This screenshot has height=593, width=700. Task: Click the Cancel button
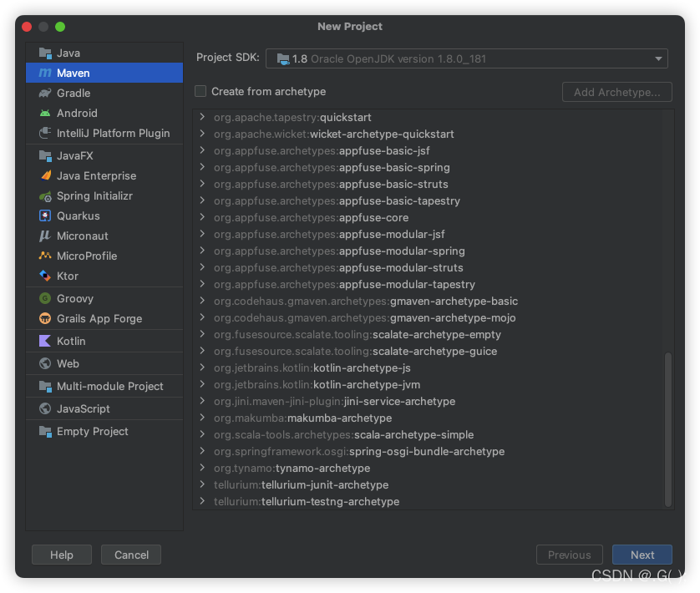(131, 555)
